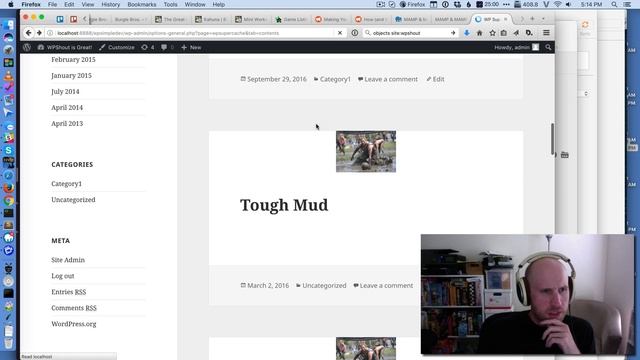Close the active WP Super Cache tab
Viewport: 640px width, 360px height.
click(505, 19)
